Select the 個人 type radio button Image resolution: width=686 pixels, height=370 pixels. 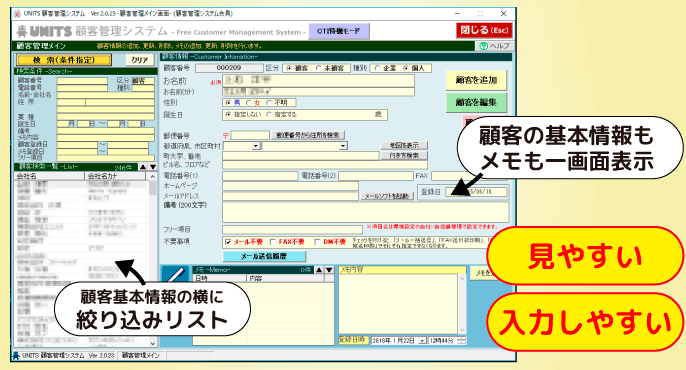pos(406,68)
